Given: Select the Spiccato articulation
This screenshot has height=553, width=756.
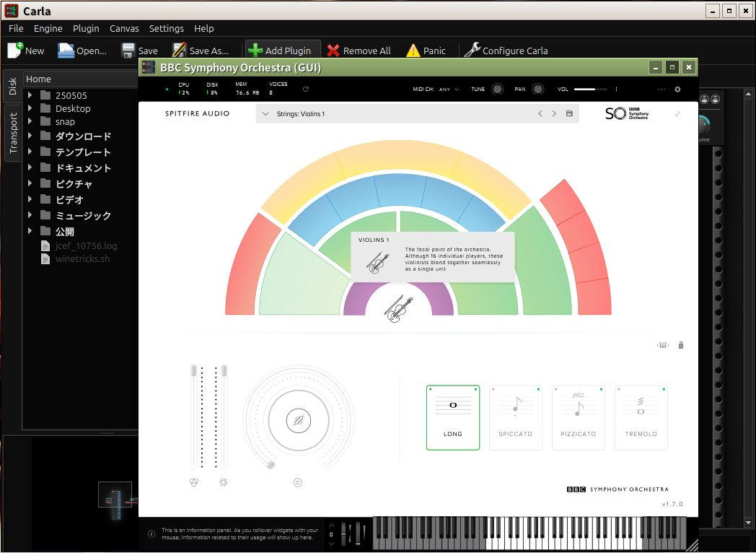Looking at the screenshot, I should [515, 417].
